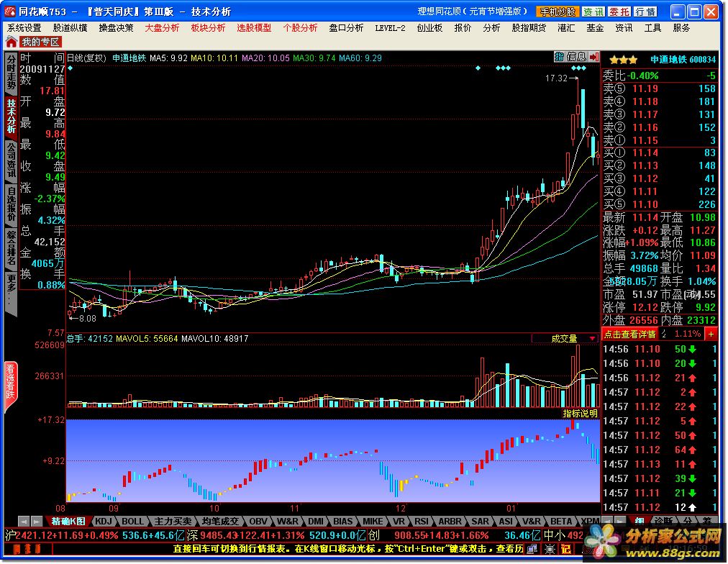Image resolution: width=728 pixels, height=564 pixels.
Task: Click the cyan diamond marker at chart top-left
Action: [70, 68]
